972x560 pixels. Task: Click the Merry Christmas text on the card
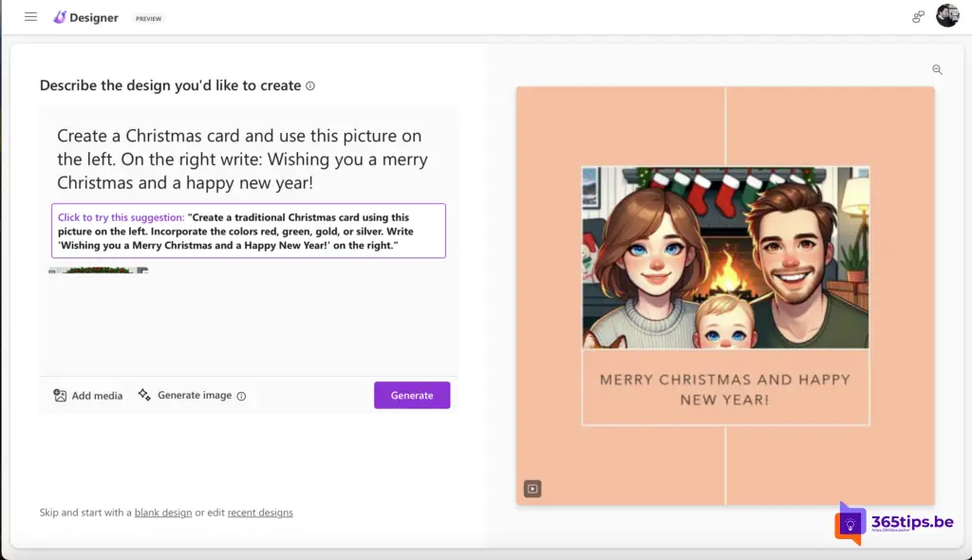725,389
